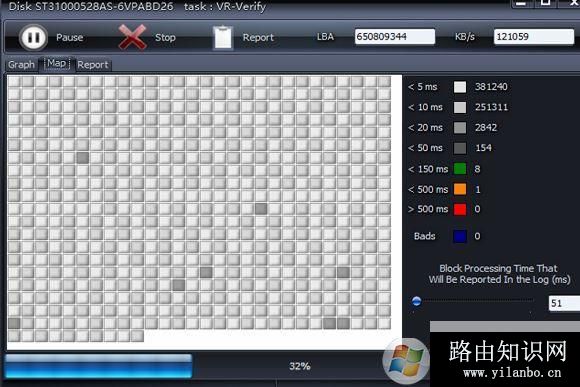Click the count 8 beside < 150 ms
Viewport: 580px width, 387px height.
[x=478, y=169]
